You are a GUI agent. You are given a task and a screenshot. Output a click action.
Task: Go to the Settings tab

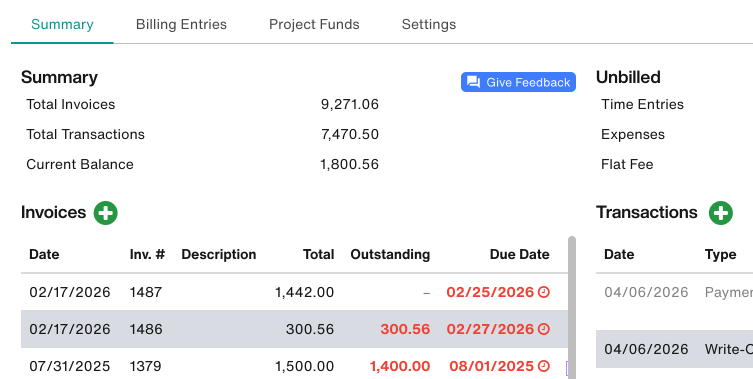click(x=429, y=24)
